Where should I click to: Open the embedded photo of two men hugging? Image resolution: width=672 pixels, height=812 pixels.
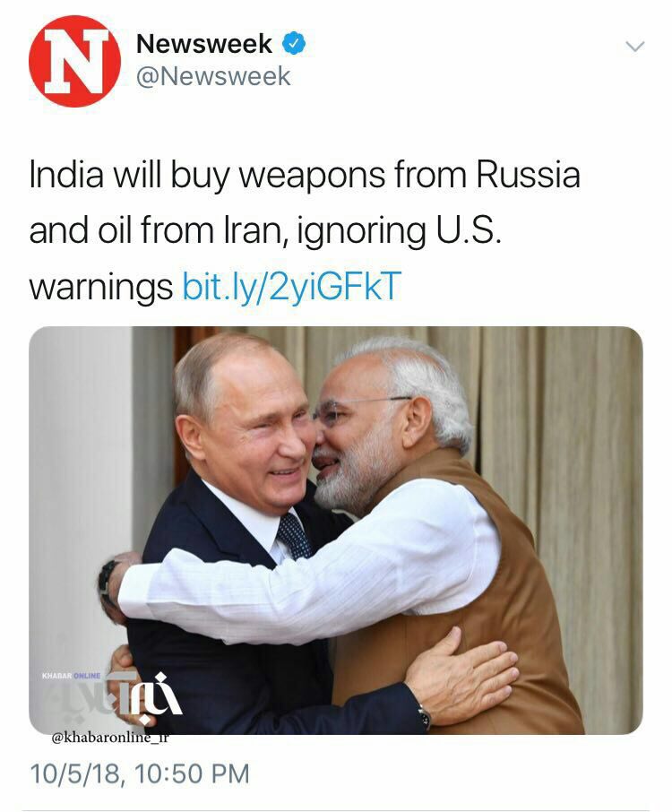[x=335, y=530]
